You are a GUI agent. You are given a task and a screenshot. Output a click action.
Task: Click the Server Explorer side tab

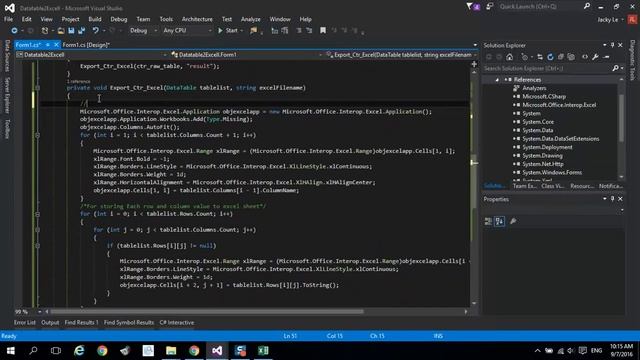pyautogui.click(x=7, y=96)
